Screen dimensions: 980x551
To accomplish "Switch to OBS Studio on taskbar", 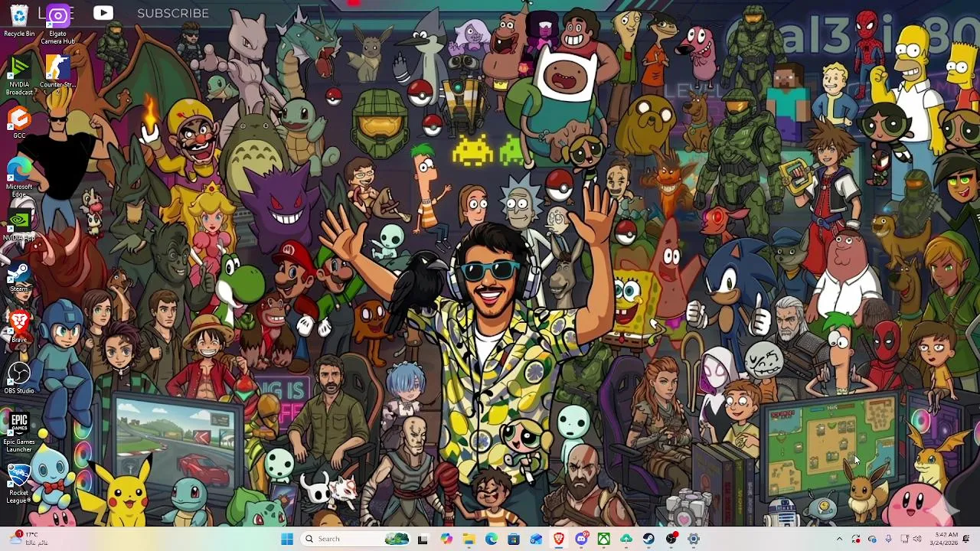I will [x=671, y=539].
